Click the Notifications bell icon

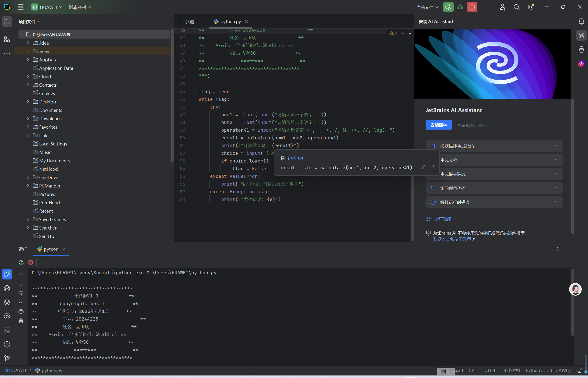[581, 22]
